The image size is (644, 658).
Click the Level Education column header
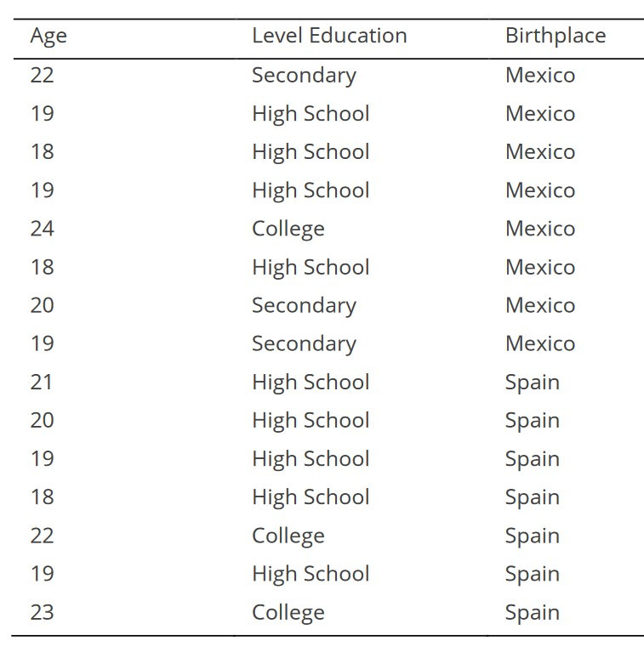328,36
